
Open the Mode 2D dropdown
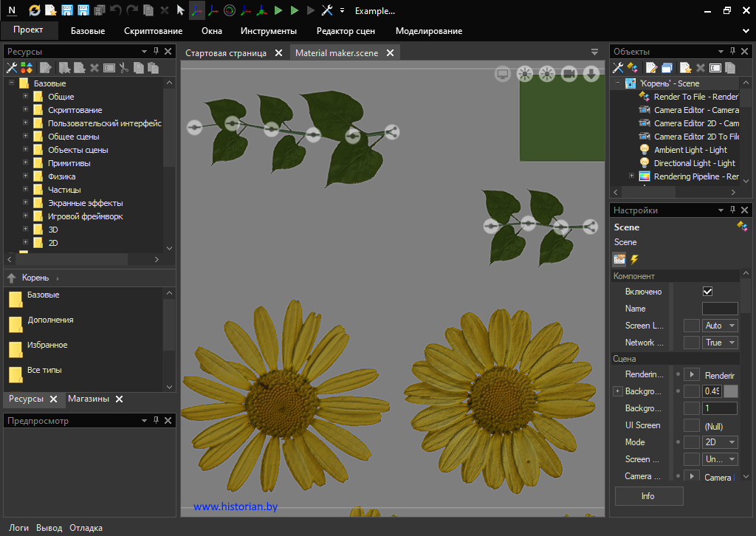[721, 442]
